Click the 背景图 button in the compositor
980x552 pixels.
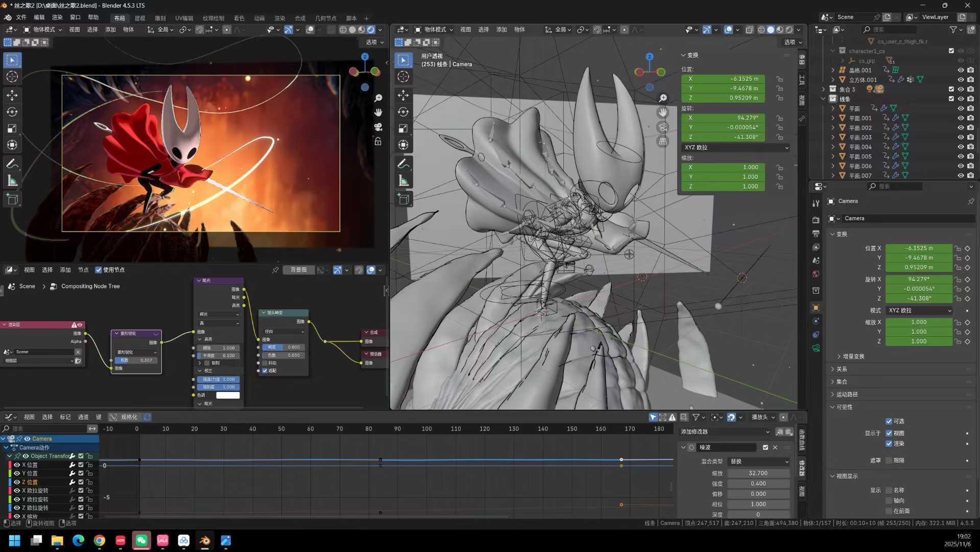click(x=299, y=270)
